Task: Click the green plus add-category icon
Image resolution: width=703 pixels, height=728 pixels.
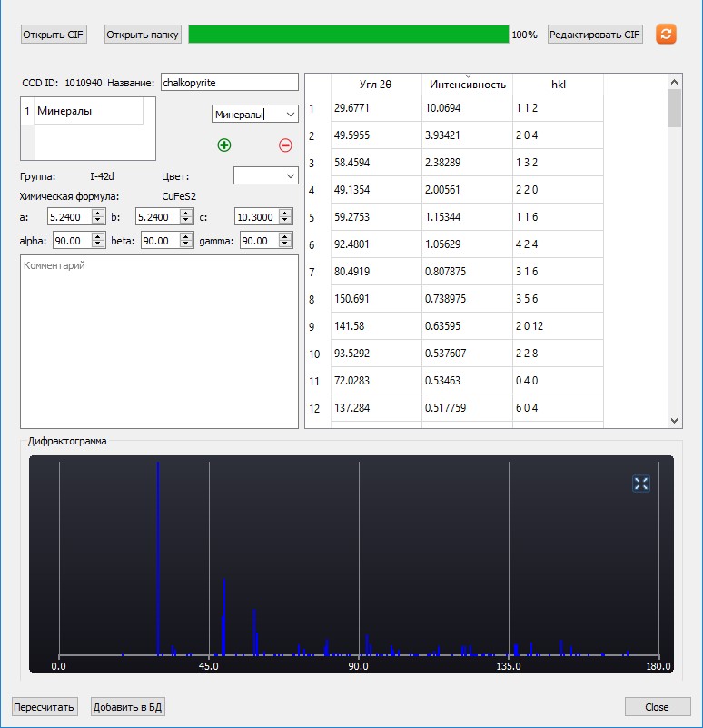Action: 224,145
